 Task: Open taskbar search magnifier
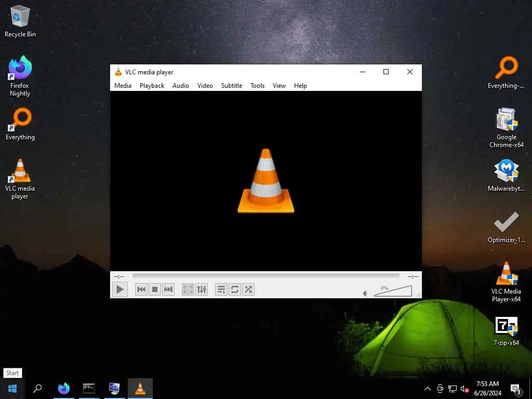(37, 389)
